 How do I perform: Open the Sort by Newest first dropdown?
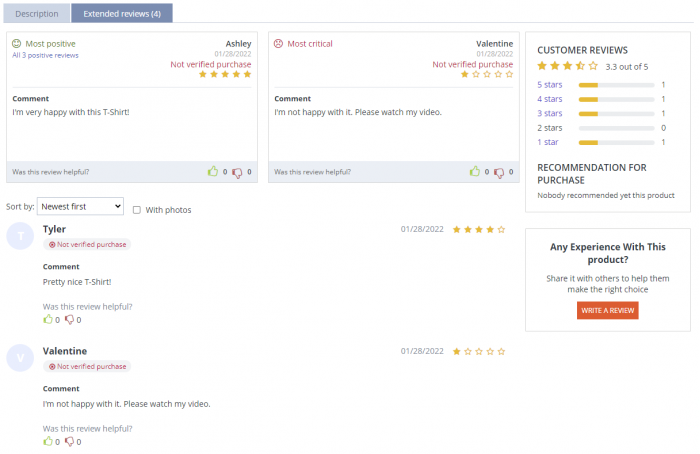[x=80, y=206]
